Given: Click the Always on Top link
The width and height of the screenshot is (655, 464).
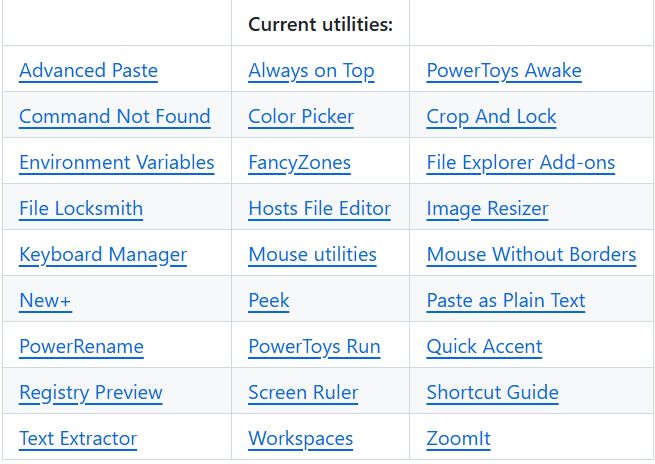Looking at the screenshot, I should point(311,71).
